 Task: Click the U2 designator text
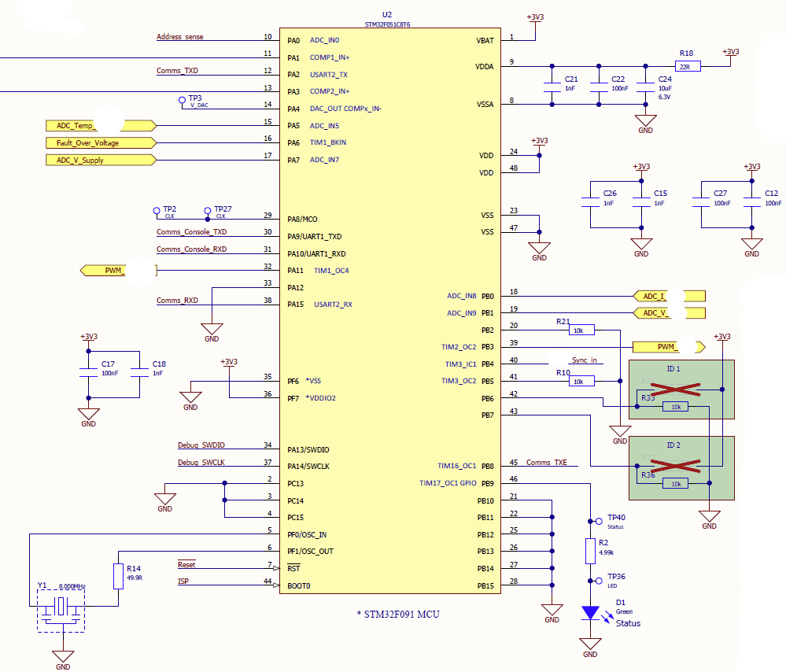(x=387, y=15)
